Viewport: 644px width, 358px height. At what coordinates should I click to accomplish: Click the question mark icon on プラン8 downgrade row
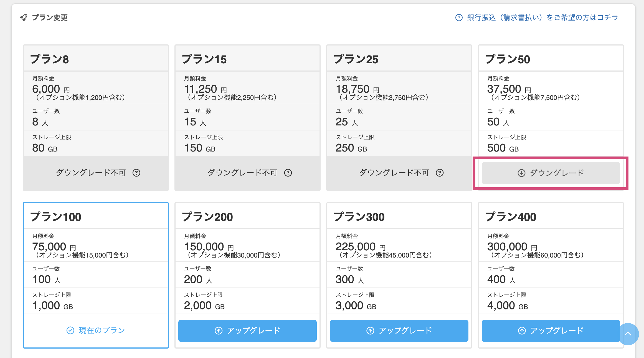pos(136,173)
